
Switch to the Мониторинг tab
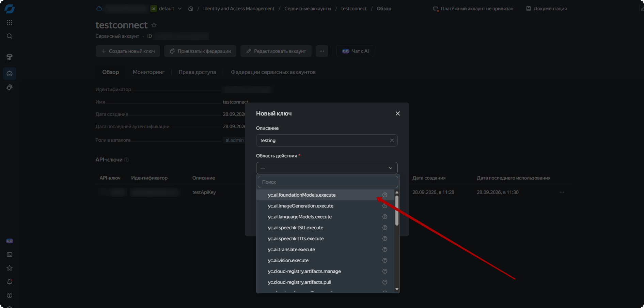pos(148,72)
